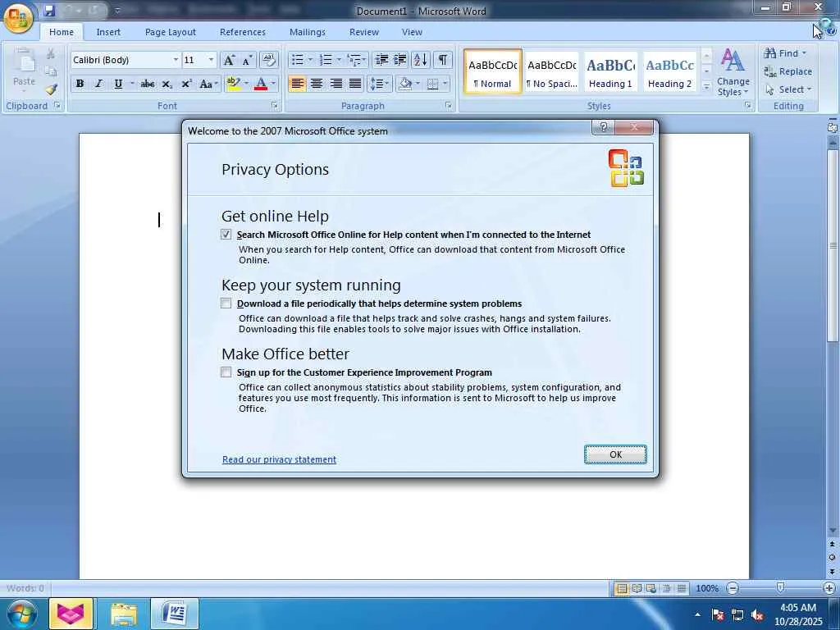The height and width of the screenshot is (630, 840).
Task: Show paragraph marks with pilcrow icon
Action: tap(442, 60)
